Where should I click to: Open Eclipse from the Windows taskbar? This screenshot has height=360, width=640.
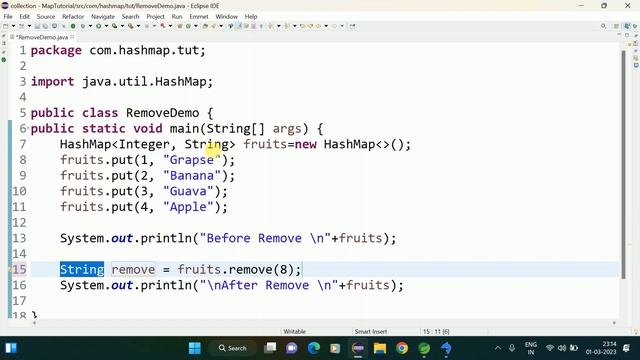click(358, 348)
